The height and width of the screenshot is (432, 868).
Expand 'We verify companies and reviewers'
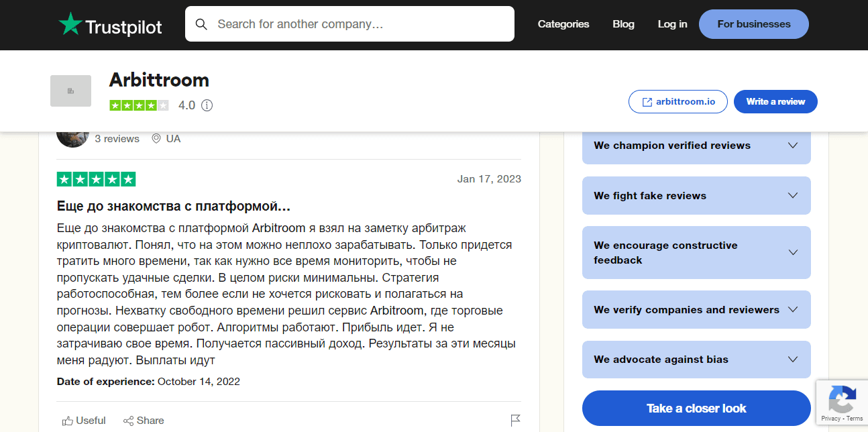(792, 310)
